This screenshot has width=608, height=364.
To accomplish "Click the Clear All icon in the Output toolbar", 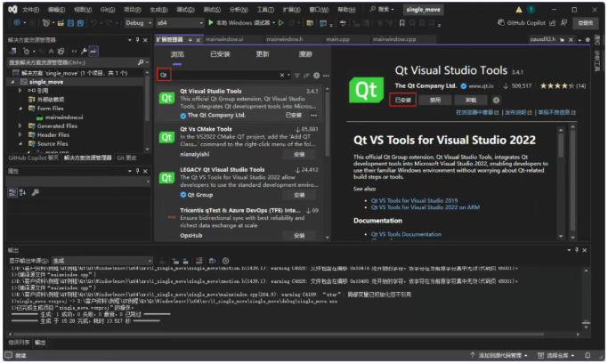I will (x=199, y=261).
